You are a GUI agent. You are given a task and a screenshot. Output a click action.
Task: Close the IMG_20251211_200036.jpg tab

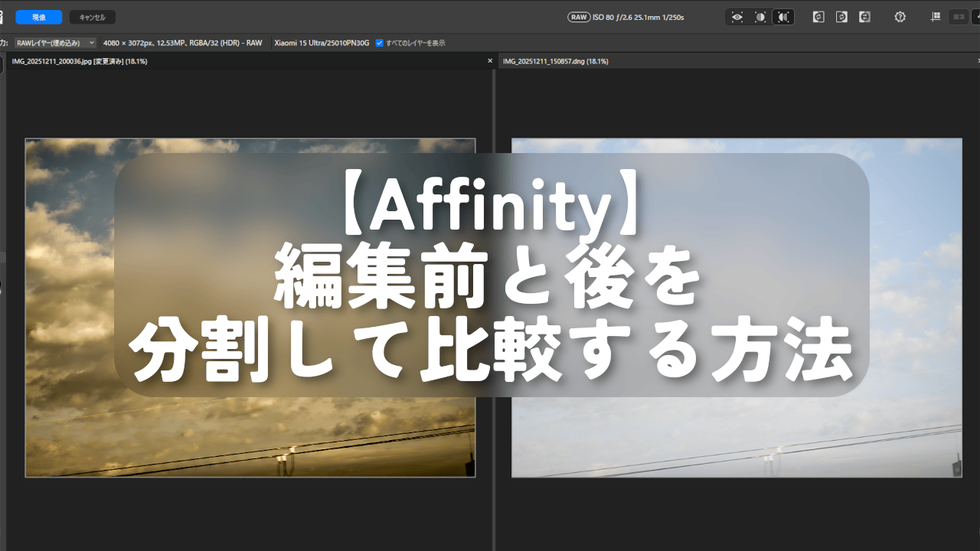click(x=490, y=60)
